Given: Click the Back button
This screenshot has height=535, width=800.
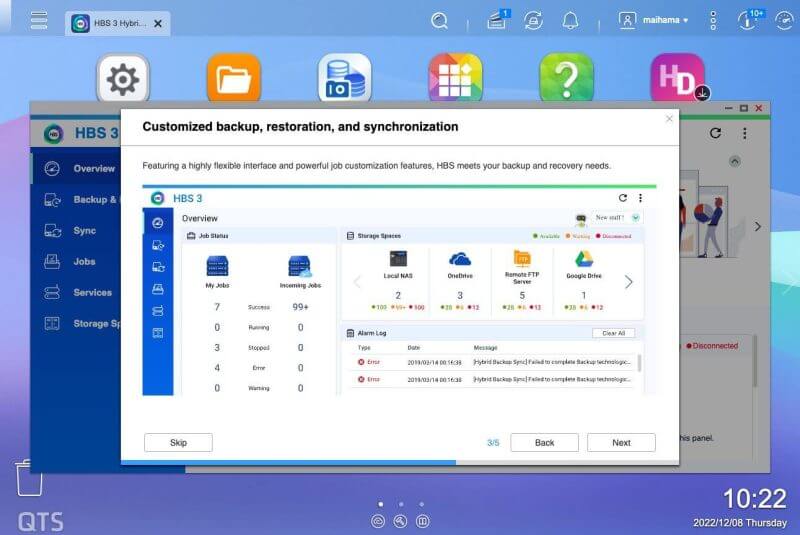Looking at the screenshot, I should click(x=544, y=442).
